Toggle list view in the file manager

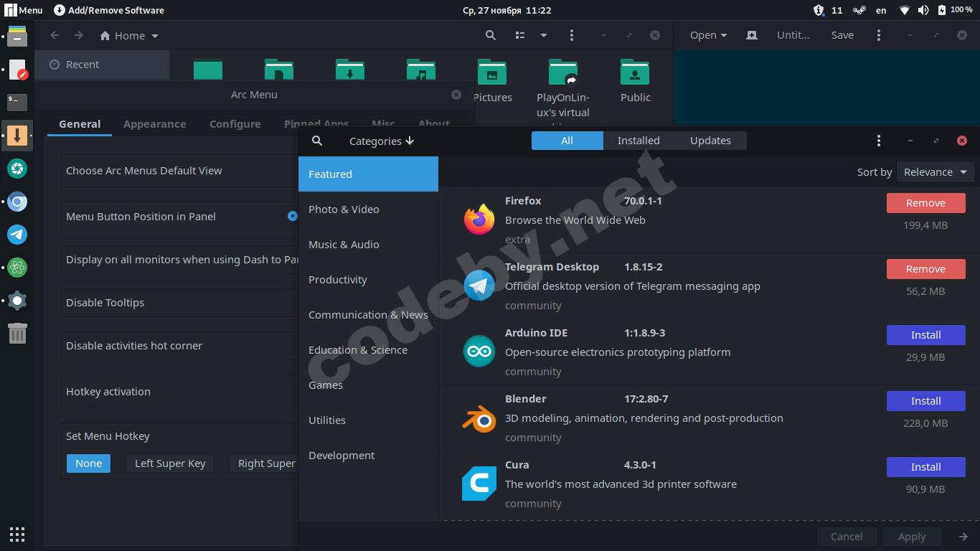pyautogui.click(x=521, y=35)
